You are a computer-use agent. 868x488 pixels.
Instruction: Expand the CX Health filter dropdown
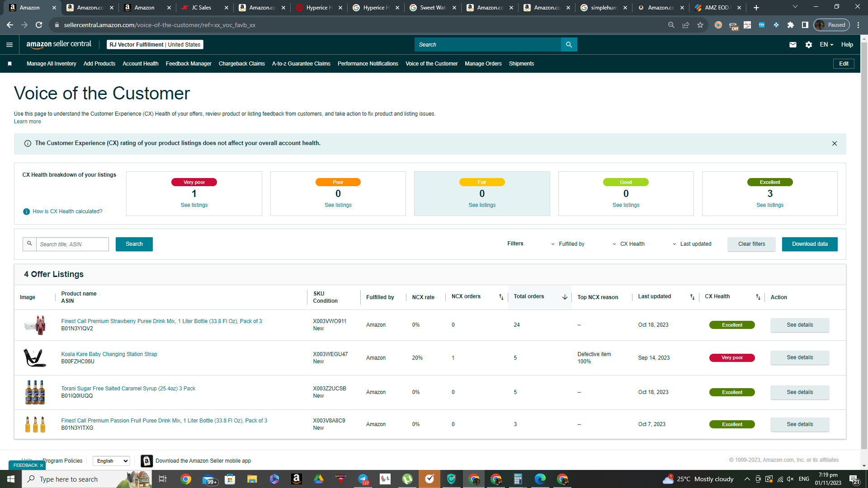(x=629, y=244)
